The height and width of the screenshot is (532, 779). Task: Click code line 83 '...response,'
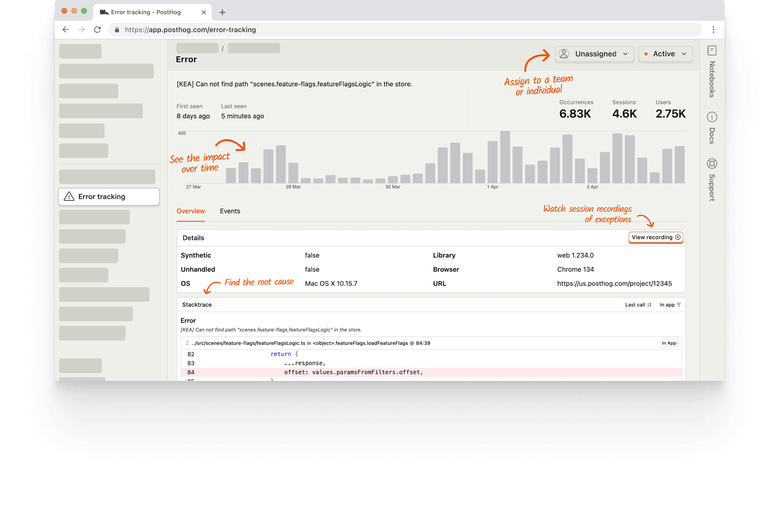coord(431,363)
